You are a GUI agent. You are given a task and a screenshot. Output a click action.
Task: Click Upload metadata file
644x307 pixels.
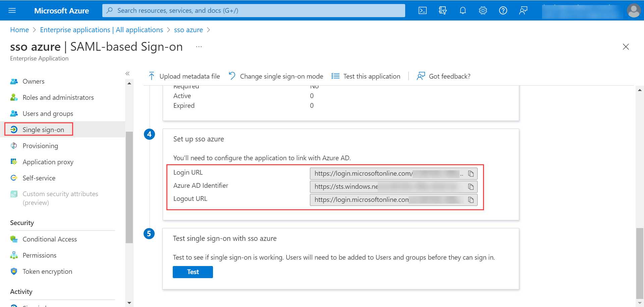pos(184,76)
